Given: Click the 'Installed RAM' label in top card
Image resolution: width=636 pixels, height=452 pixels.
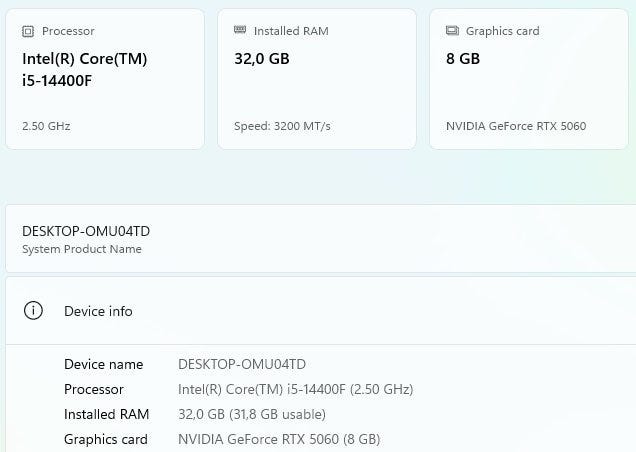Looking at the screenshot, I should pyautogui.click(x=291, y=31).
